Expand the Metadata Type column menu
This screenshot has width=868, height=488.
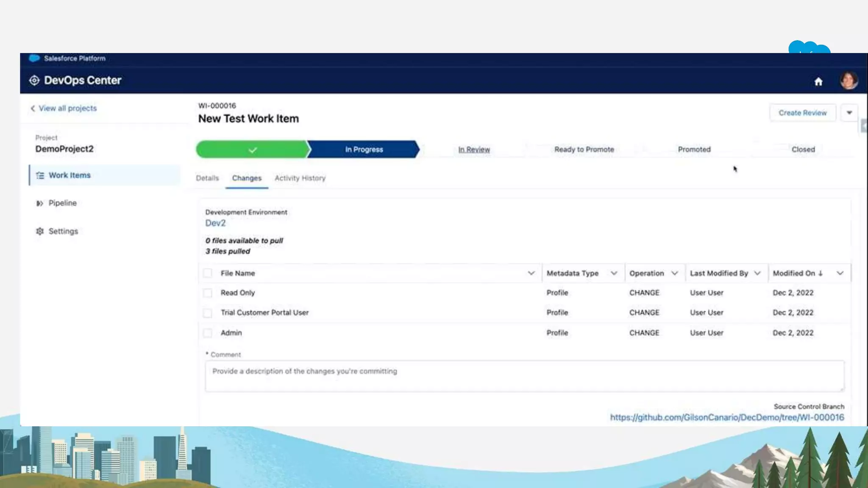pos(614,273)
